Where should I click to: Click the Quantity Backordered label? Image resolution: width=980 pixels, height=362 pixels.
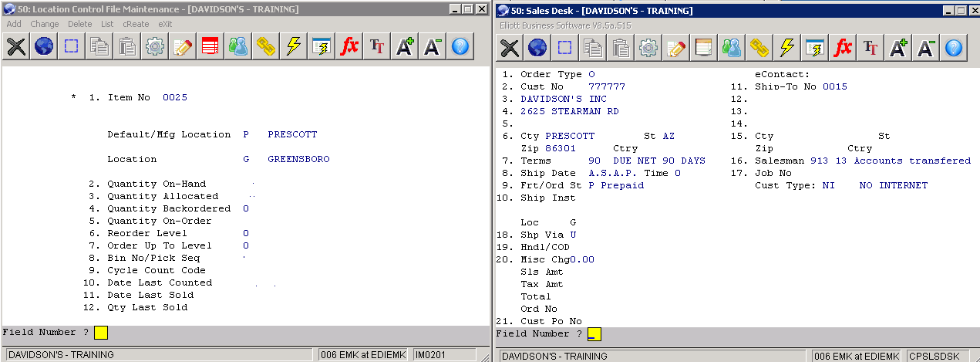[169, 208]
